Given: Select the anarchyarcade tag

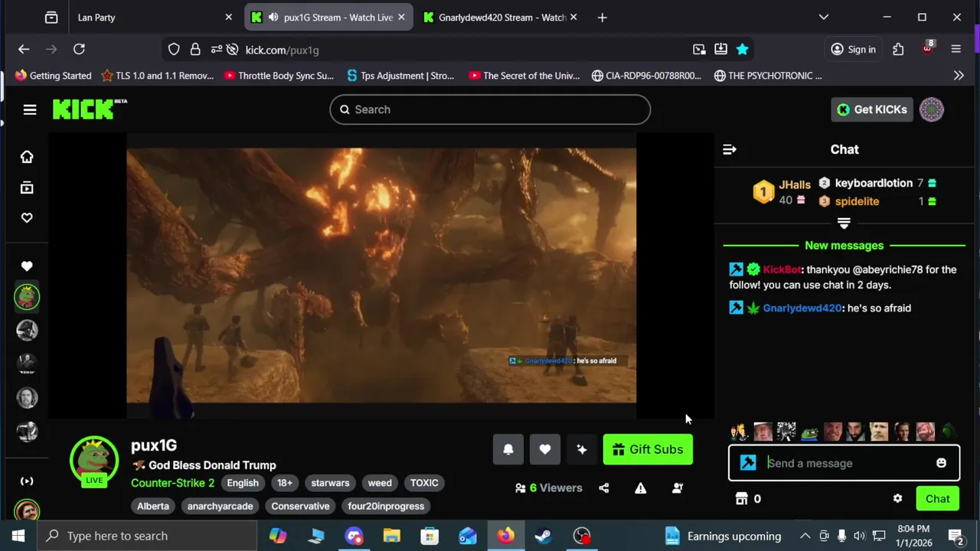Looking at the screenshot, I should [220, 506].
